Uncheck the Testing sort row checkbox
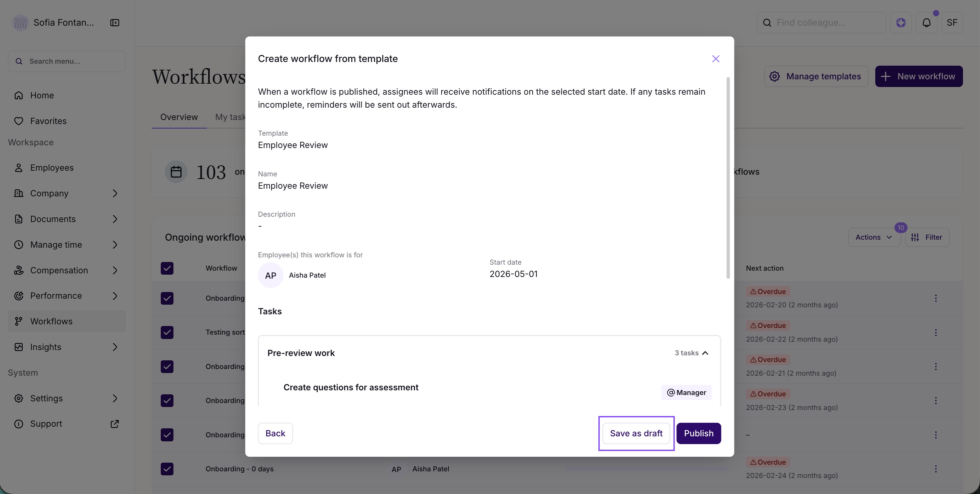This screenshot has height=494, width=980. tap(167, 332)
